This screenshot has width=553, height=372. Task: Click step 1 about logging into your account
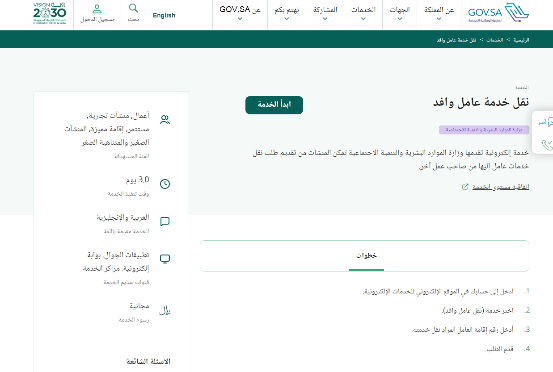438,292
